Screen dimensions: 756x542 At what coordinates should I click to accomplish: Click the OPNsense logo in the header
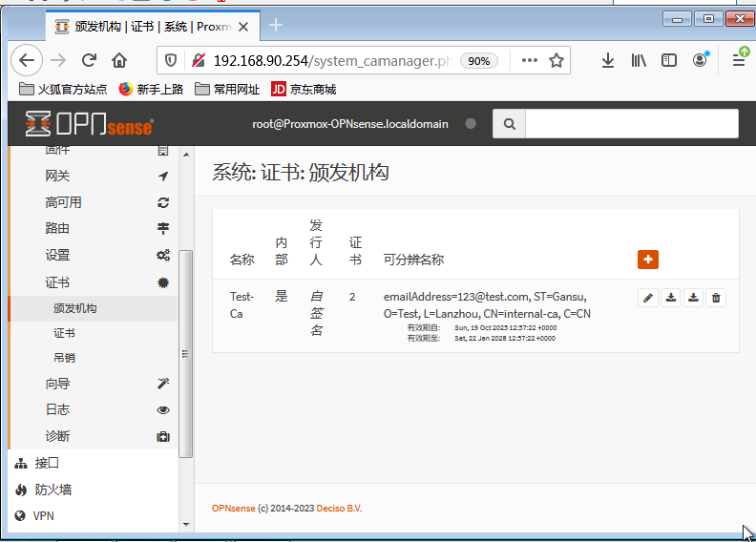tap(89, 124)
